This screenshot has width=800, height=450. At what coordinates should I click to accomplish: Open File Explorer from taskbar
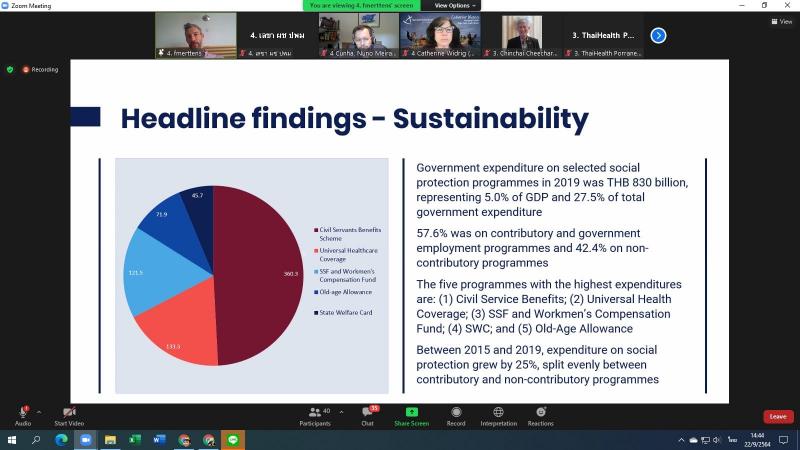[110, 440]
